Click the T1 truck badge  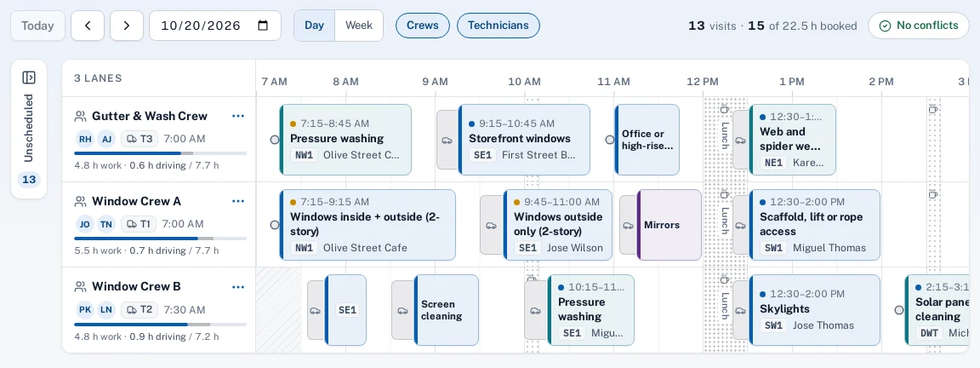click(x=139, y=224)
